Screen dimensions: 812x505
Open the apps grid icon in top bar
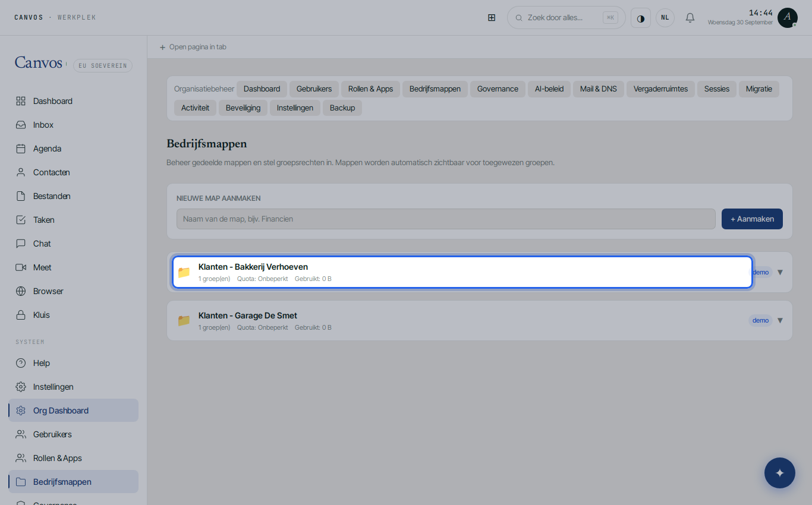(492, 18)
